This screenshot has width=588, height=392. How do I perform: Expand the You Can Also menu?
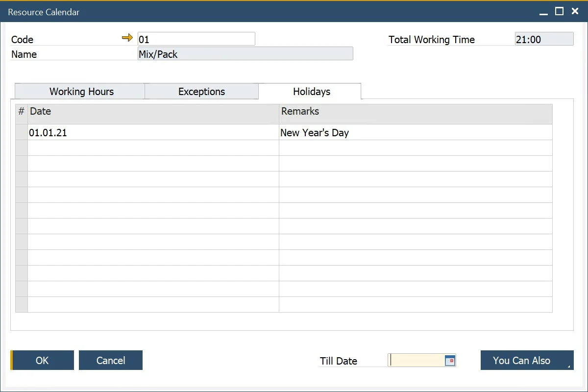tap(527, 360)
